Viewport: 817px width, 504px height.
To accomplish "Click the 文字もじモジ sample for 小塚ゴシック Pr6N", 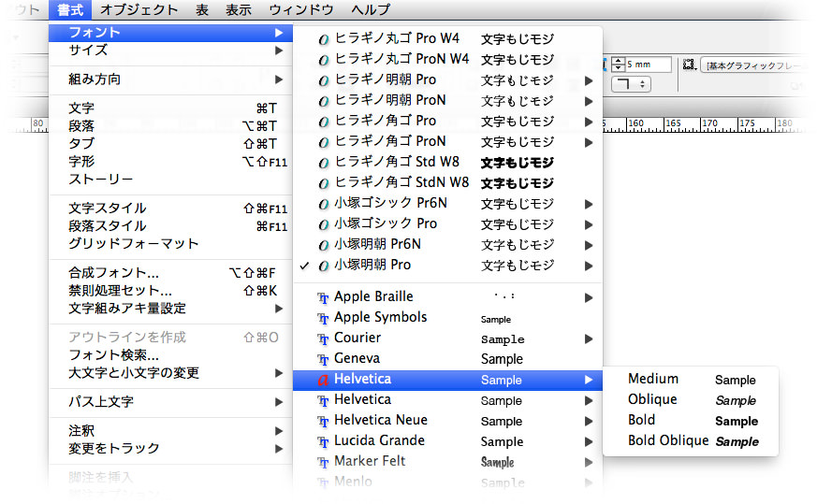I will pos(518,204).
